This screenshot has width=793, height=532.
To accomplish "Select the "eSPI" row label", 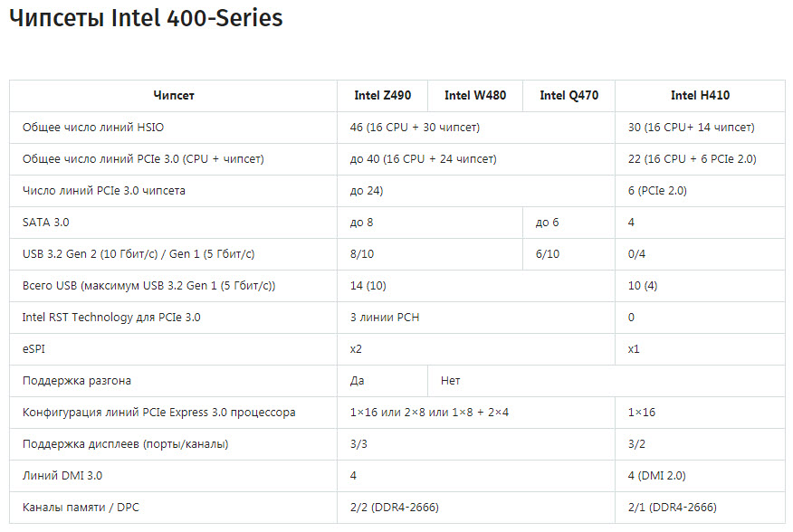I will 33,349.
